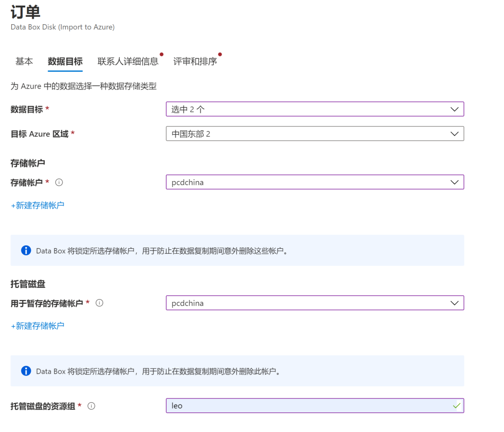Click the 托管磁盘 section heading
This screenshot has width=504, height=432.
coord(28,284)
